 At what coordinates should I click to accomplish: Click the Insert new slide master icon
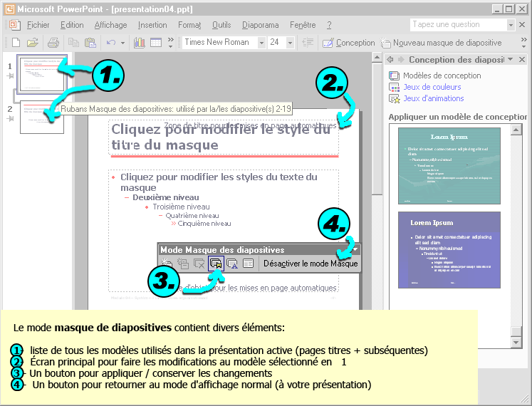click(166, 264)
